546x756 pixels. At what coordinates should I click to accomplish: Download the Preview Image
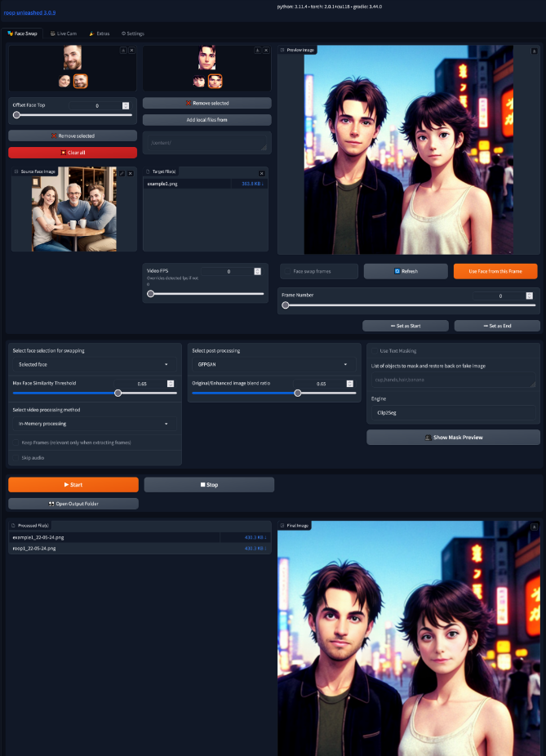[x=534, y=51]
